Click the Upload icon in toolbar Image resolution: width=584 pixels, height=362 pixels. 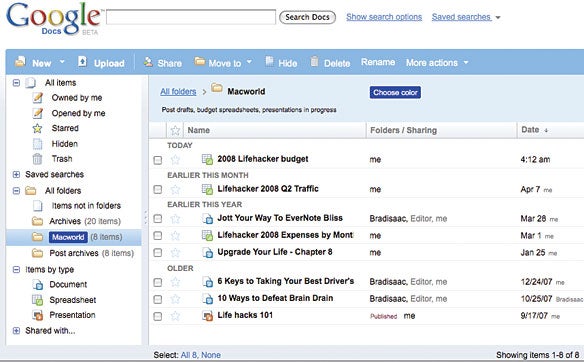pyautogui.click(x=82, y=62)
